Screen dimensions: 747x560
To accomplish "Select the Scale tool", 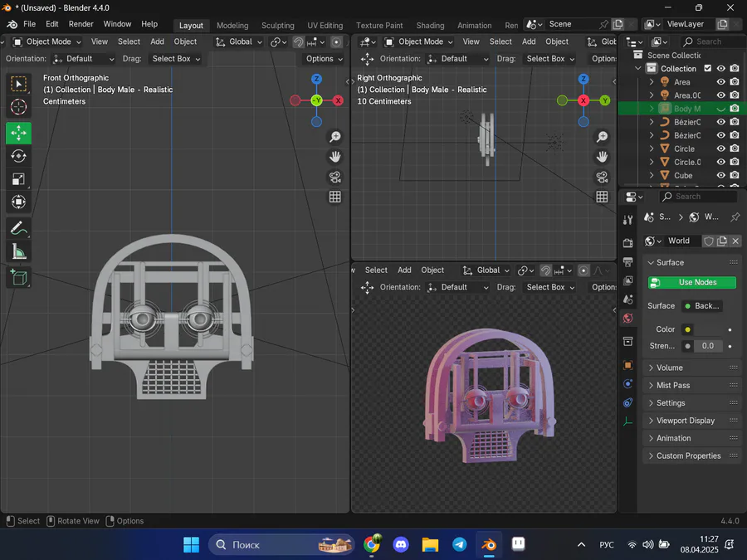I will [18, 179].
